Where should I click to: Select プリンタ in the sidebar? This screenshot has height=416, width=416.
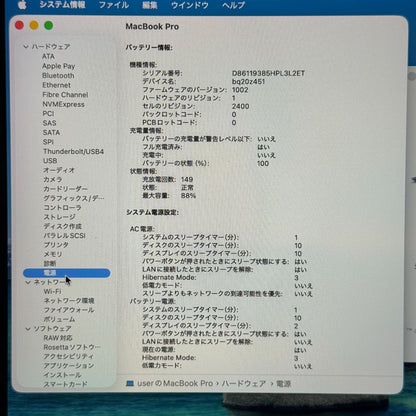[x=56, y=245]
